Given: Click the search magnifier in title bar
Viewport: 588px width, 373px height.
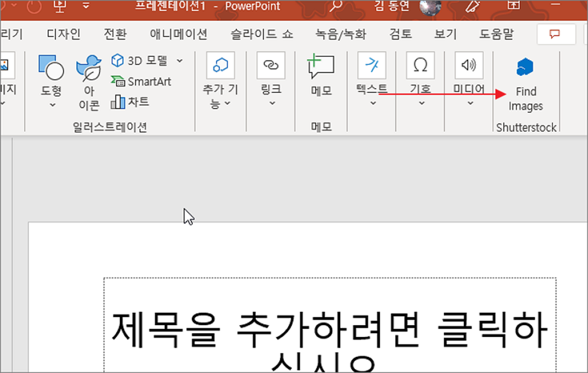Looking at the screenshot, I should (x=336, y=7).
